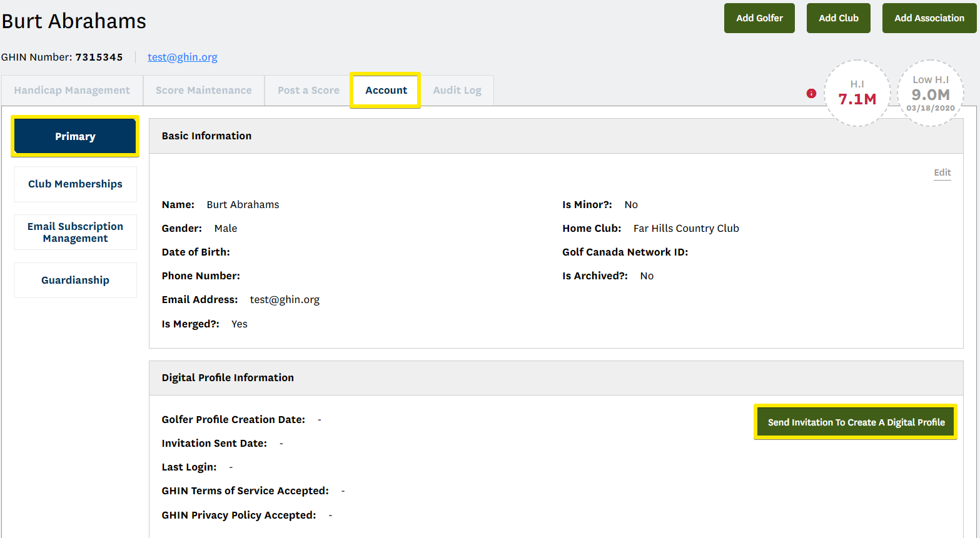Open the Handicap Management tab
This screenshot has width=980, height=538.
point(72,91)
